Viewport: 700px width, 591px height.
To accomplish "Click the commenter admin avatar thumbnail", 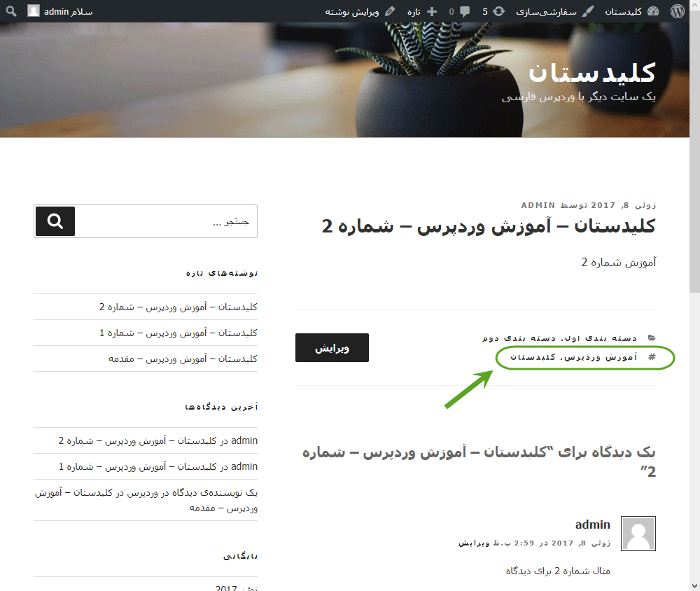I will (x=638, y=534).
